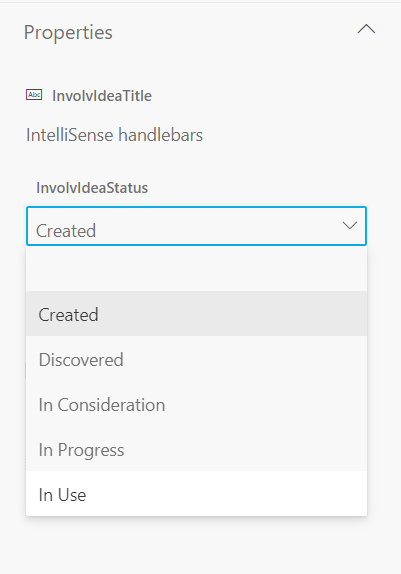Click blank area right of InvolvIdeaTitle label

tap(264, 96)
